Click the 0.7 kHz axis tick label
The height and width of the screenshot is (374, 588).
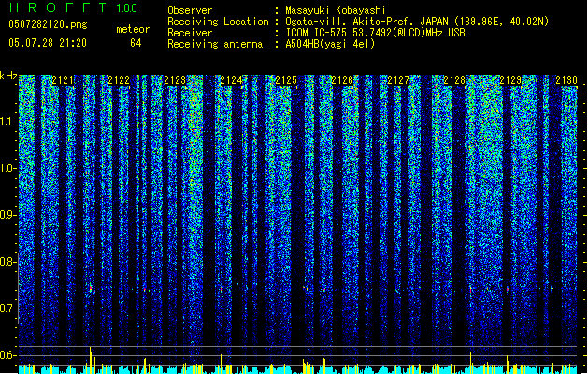[x=8, y=309]
